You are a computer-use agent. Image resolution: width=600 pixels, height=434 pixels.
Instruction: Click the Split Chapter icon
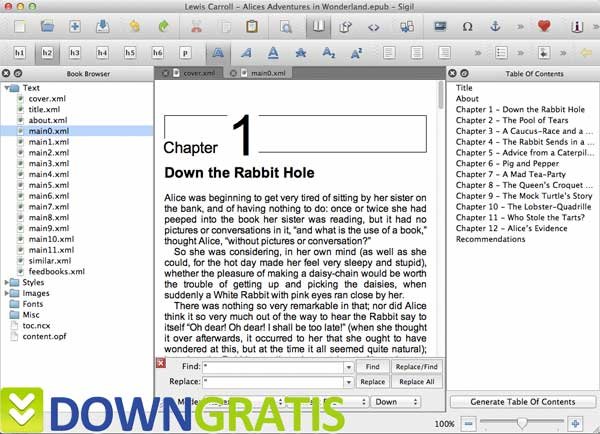click(406, 26)
